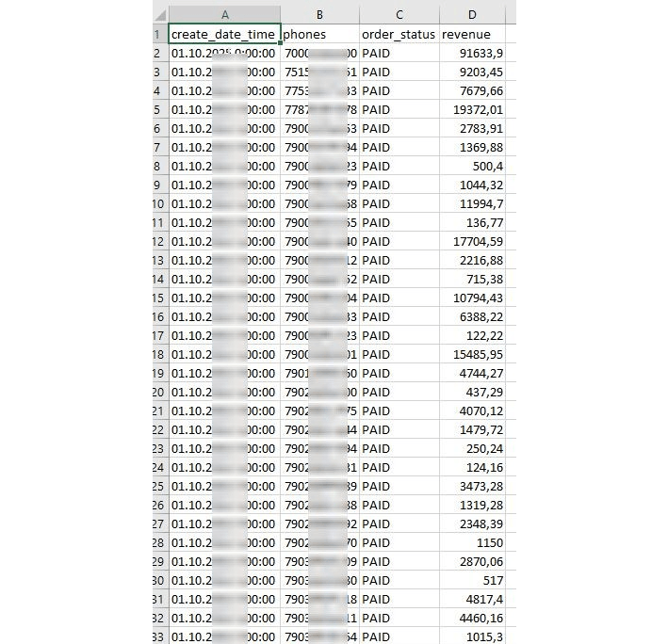Click revenue cell 124,16
Screen dimensions: 668x644
(x=472, y=467)
